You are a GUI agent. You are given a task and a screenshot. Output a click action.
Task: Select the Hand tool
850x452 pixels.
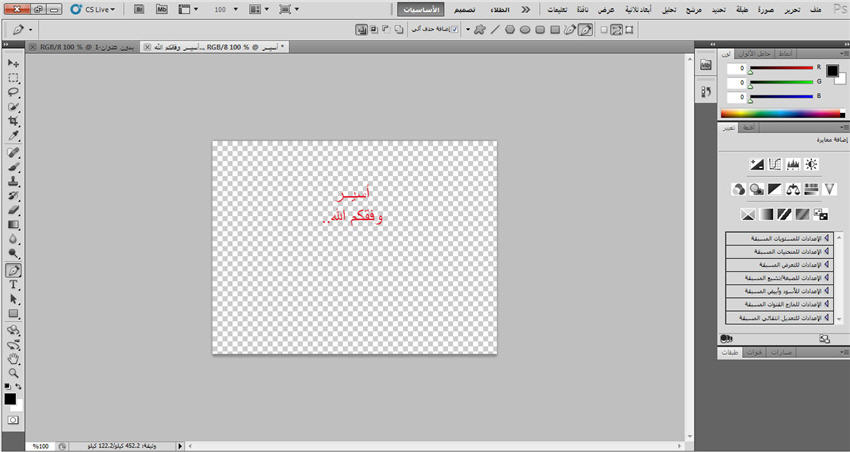pos(13,359)
